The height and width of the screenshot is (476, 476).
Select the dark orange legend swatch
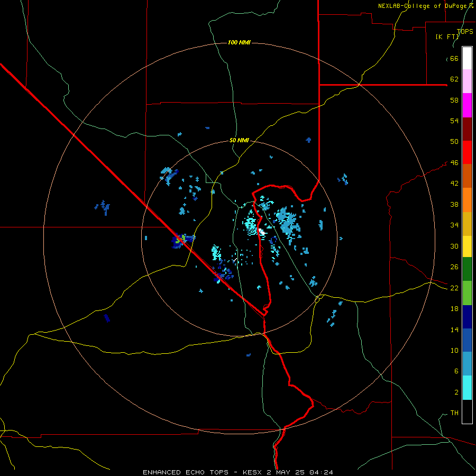467,176
